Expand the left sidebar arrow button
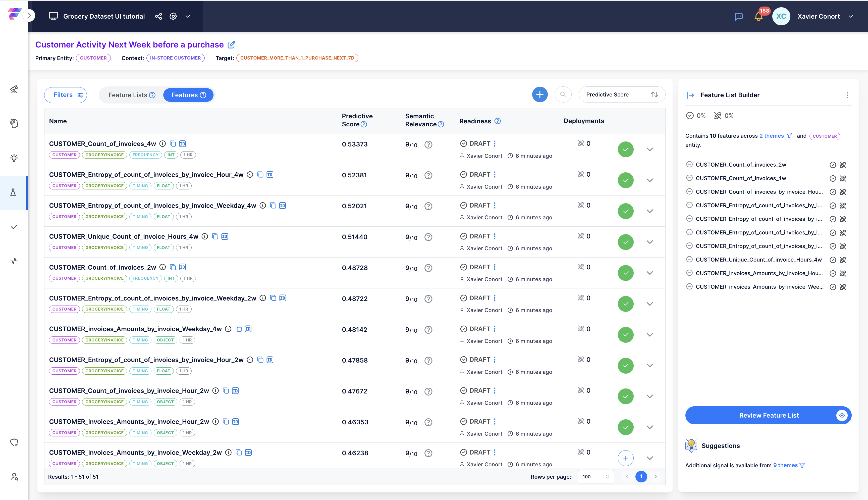Image resolution: width=868 pixels, height=500 pixels. (x=29, y=16)
